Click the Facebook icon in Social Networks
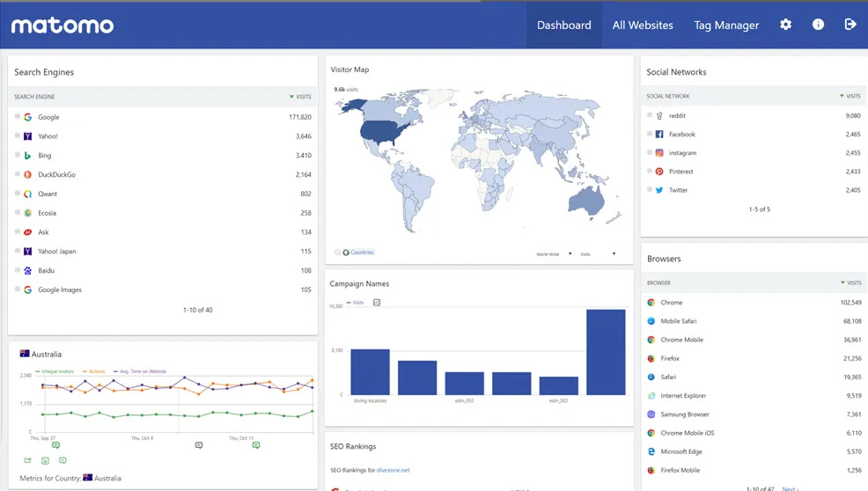Screen dimensions: 868x491 click(x=659, y=135)
